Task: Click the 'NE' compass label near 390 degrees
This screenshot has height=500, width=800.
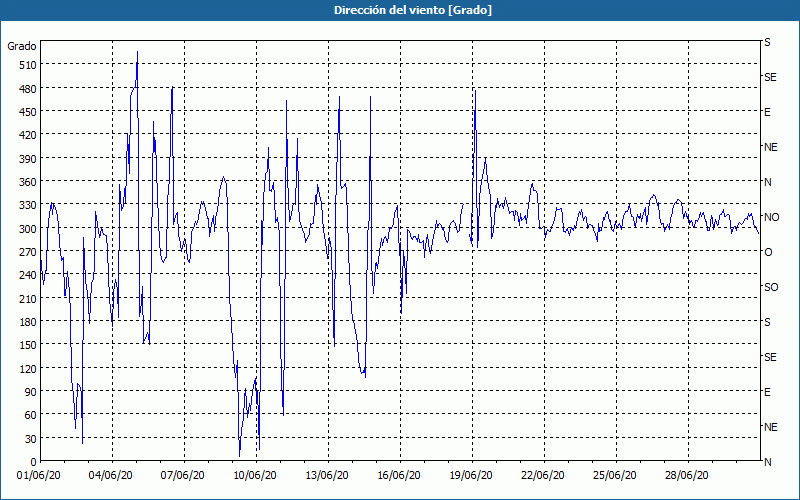Action: pos(770,147)
